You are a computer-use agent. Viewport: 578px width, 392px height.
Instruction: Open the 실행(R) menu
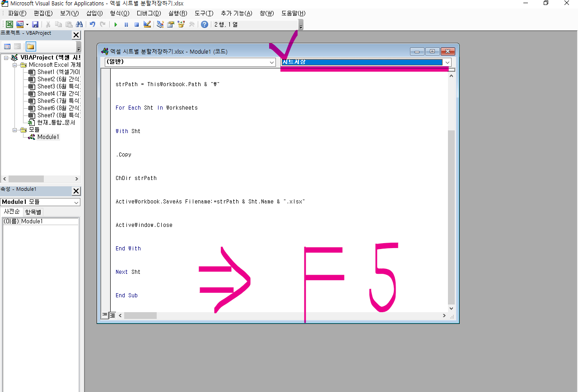pos(177,14)
